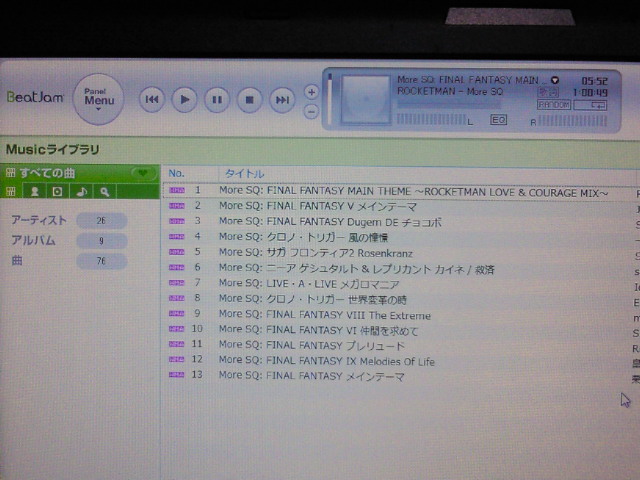Click the purple format icon on track 2
This screenshot has width=640, height=480.
177,206
